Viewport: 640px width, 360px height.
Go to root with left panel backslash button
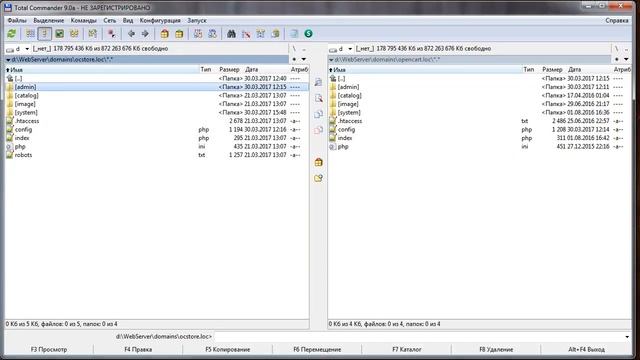click(294, 49)
